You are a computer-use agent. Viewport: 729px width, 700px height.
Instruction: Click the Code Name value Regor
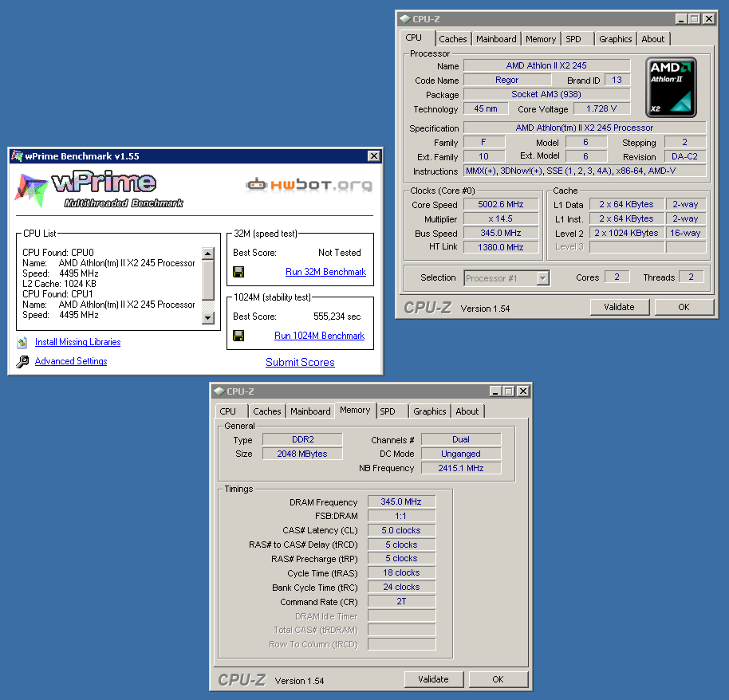click(x=506, y=80)
